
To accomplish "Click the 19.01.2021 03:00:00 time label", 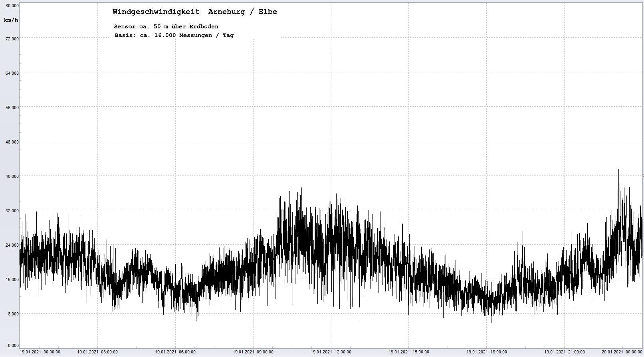I will point(97,352).
